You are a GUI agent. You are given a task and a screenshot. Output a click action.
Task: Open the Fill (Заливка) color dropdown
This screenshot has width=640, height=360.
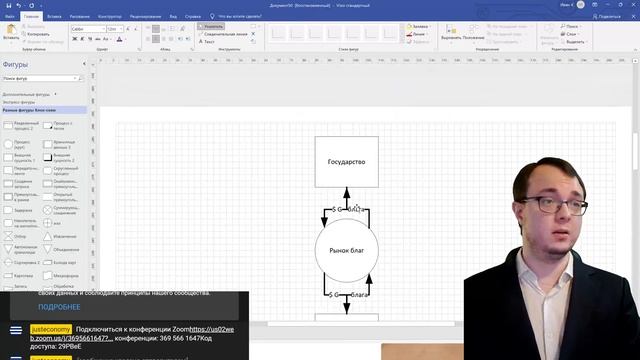(418, 27)
